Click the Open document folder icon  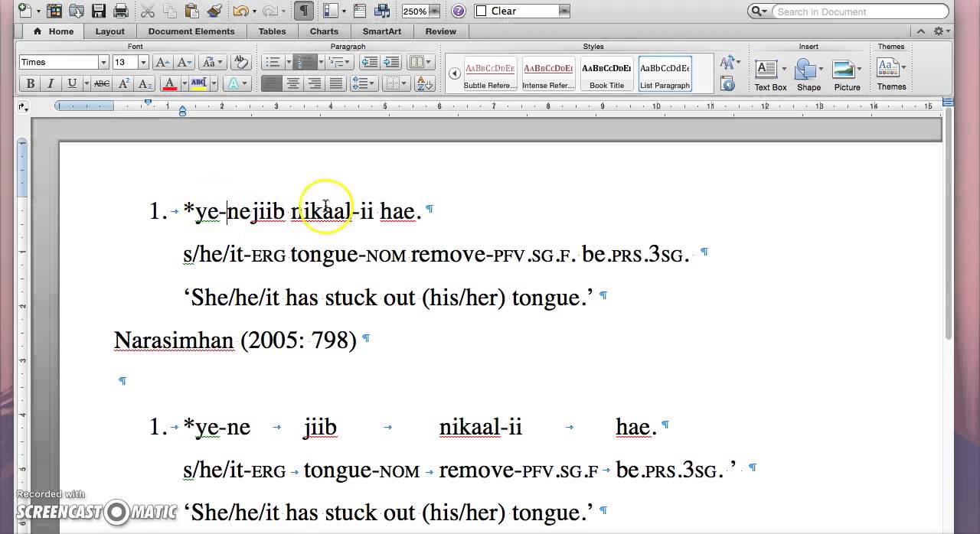(77, 11)
